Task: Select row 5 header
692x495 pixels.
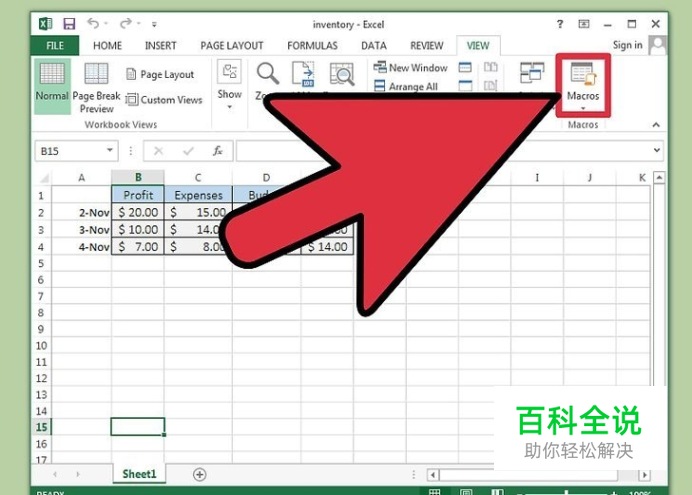Action: (41, 263)
